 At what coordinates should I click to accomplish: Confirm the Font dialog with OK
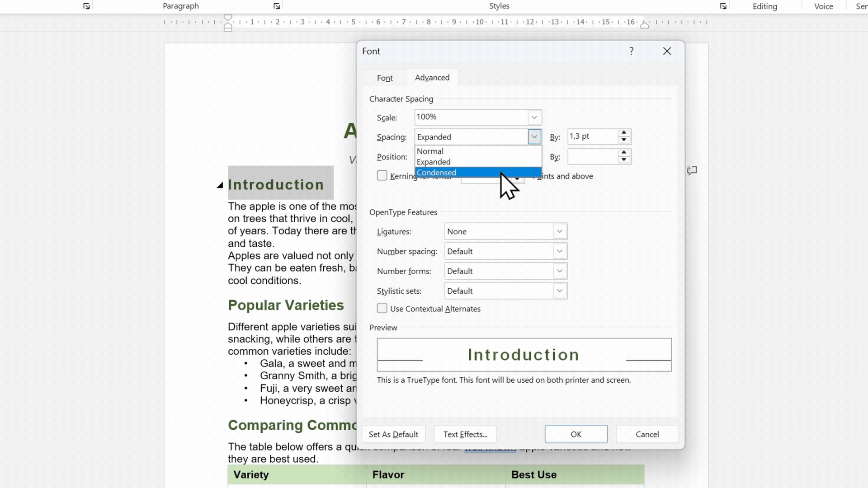coord(576,434)
